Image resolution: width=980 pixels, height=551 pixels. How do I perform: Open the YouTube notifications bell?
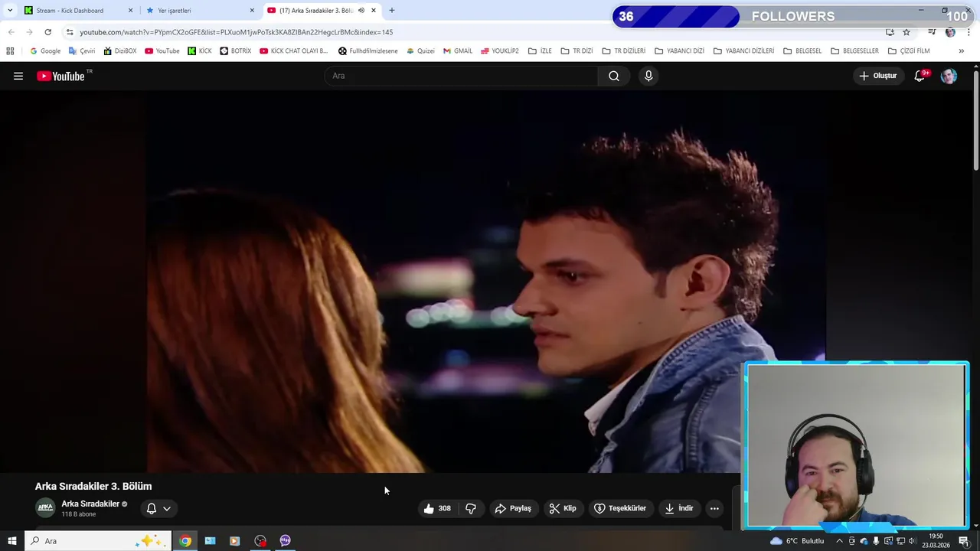tap(920, 76)
